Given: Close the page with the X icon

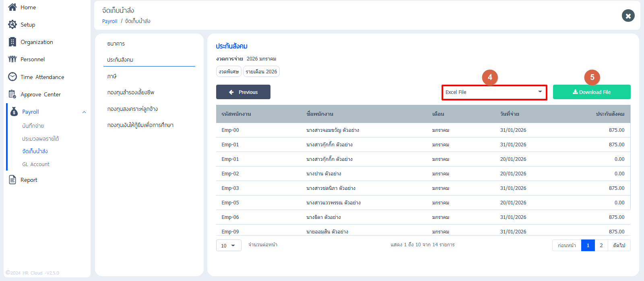Looking at the screenshot, I should click(x=628, y=16).
